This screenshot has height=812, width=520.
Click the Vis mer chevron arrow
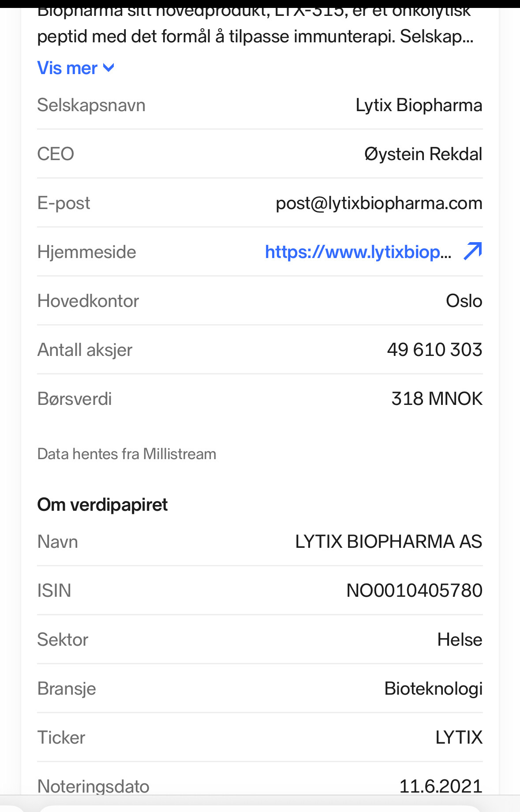tap(108, 68)
